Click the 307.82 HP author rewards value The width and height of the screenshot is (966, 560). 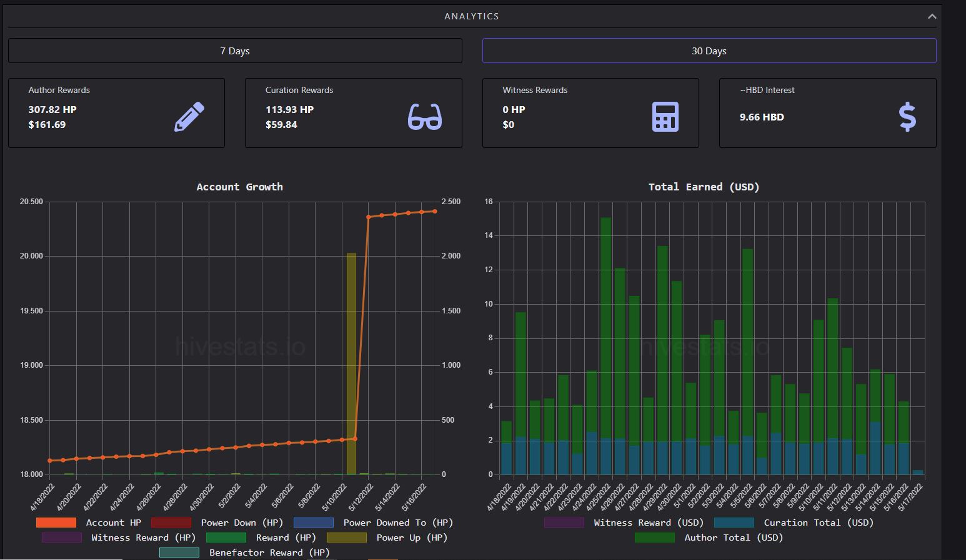(52, 109)
